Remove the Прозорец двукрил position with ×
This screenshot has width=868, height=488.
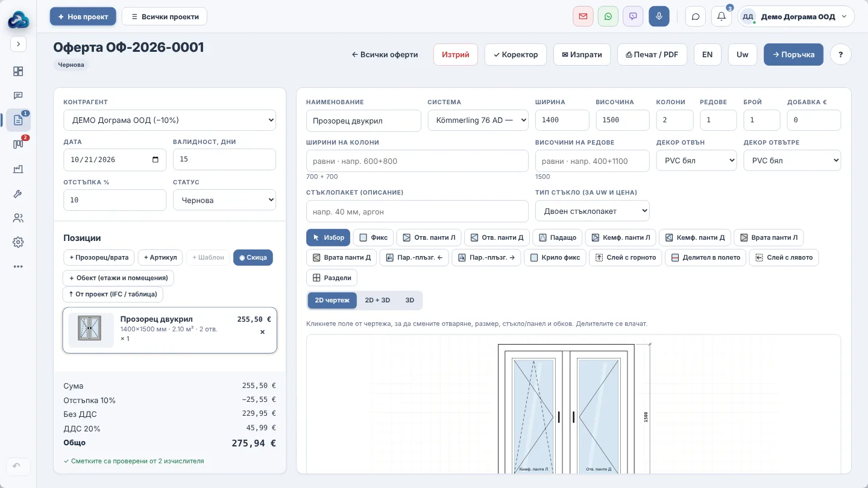[262, 332]
